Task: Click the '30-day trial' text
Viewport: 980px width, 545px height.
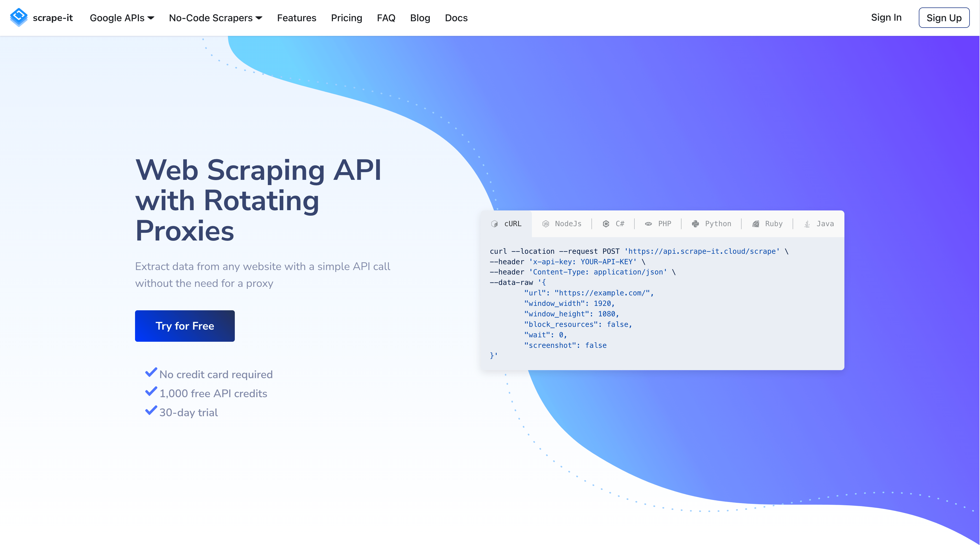Action: (188, 412)
